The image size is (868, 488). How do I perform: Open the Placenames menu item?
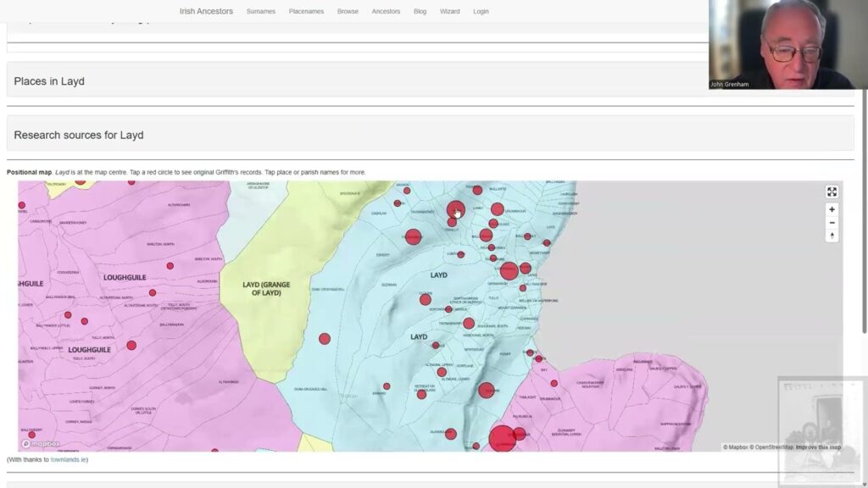306,12
